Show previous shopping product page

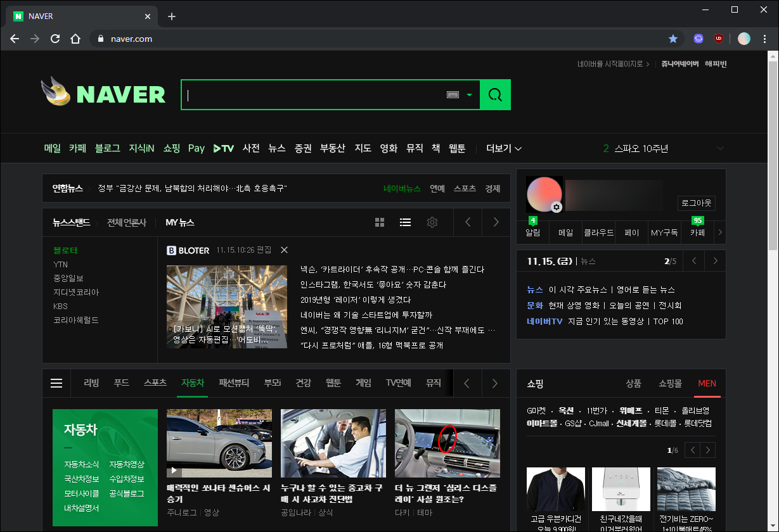693,450
